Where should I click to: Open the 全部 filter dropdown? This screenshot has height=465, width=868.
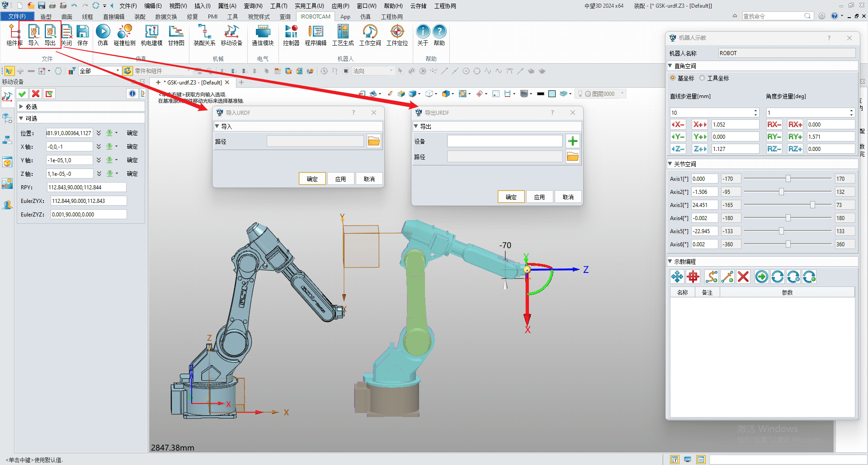(118, 71)
